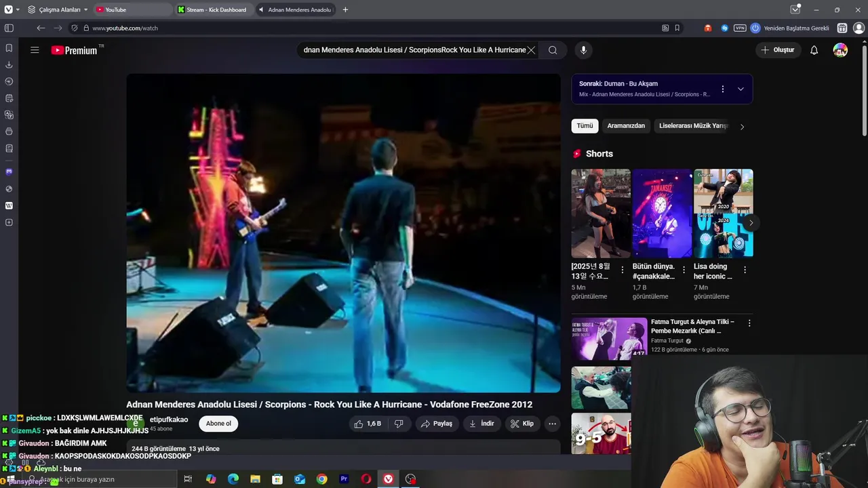The height and width of the screenshot is (488, 868).
Task: Open the browser profile avatar
Action: coord(859,28)
